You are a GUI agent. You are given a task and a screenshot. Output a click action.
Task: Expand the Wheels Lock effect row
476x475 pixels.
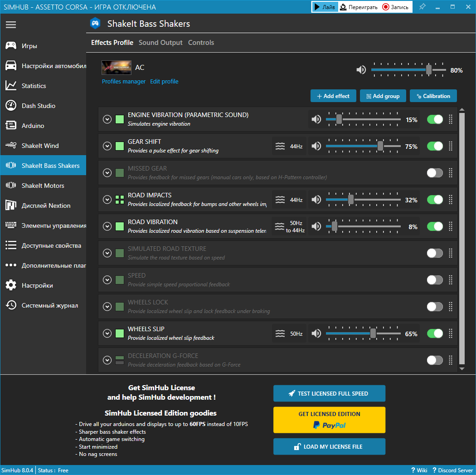click(107, 307)
